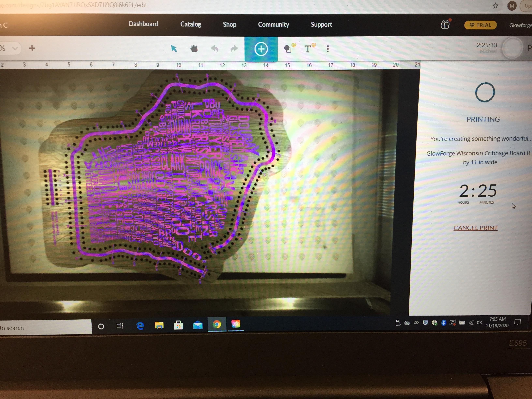This screenshot has width=532, height=399.
Task: Expand the zoom percentage dropdown
Action: click(x=15, y=48)
